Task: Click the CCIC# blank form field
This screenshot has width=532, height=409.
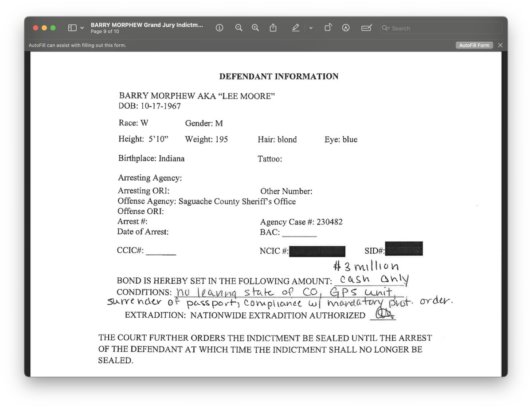Action: pyautogui.click(x=161, y=251)
